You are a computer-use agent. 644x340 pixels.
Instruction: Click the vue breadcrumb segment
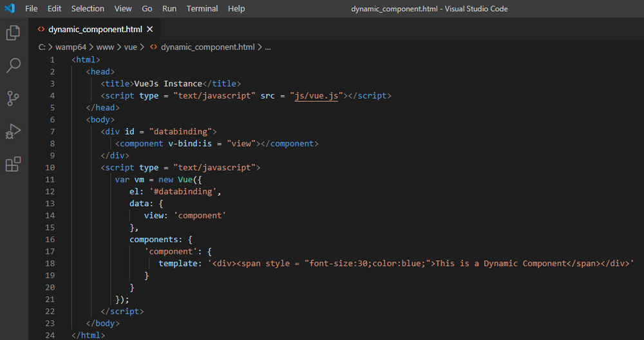(x=131, y=47)
